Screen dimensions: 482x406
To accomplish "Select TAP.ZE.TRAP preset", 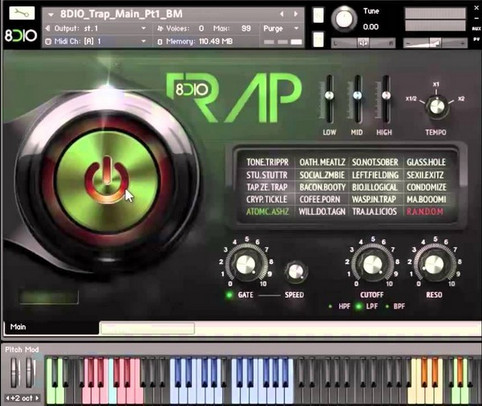I will (x=267, y=187).
